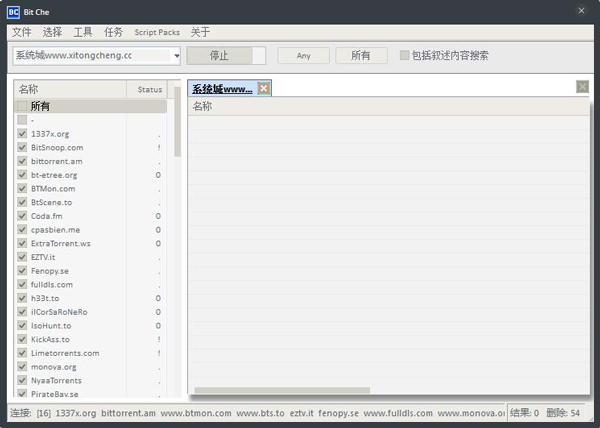Open the Script Packs menu
The image size is (600, 428).
tap(157, 33)
